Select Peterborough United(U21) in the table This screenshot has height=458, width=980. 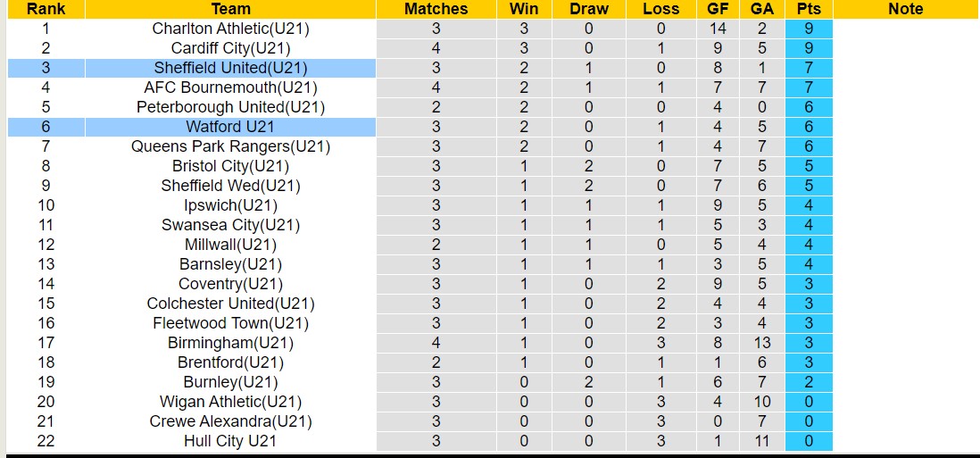(230, 107)
